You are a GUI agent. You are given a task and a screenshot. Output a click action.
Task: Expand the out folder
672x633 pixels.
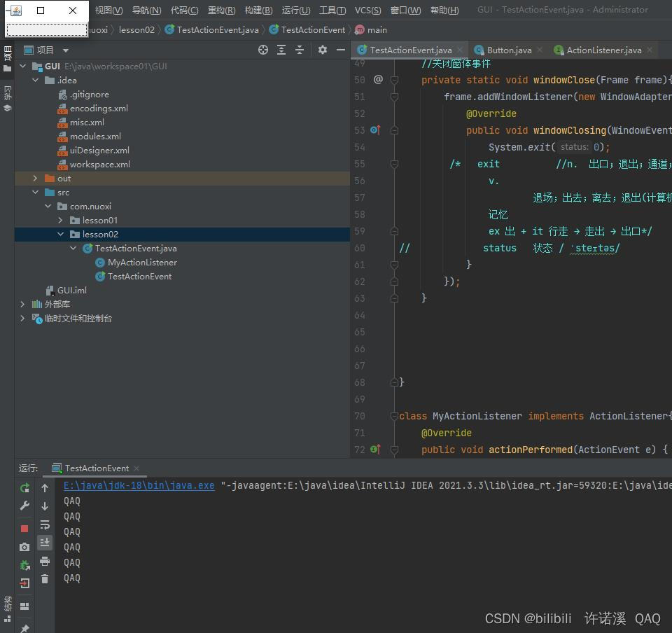36,179
